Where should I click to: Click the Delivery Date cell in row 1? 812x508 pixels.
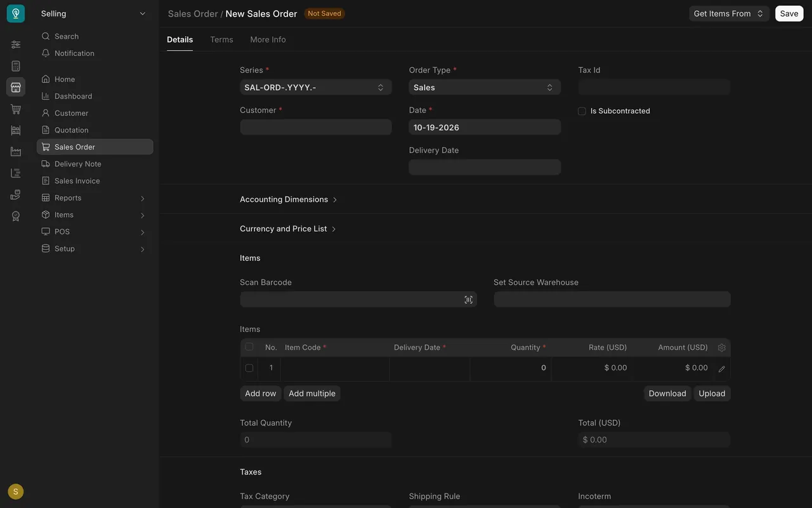click(429, 369)
